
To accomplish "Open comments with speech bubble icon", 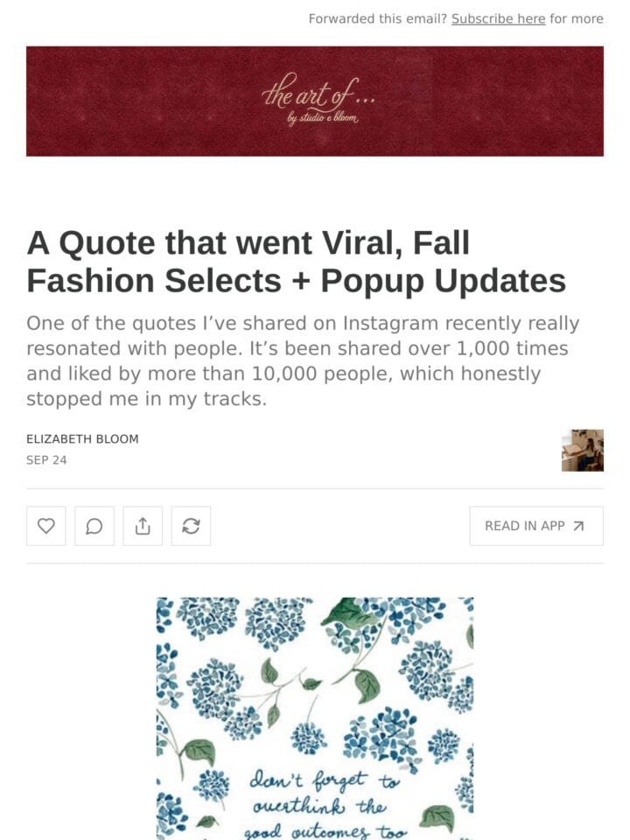I will pos(94,526).
